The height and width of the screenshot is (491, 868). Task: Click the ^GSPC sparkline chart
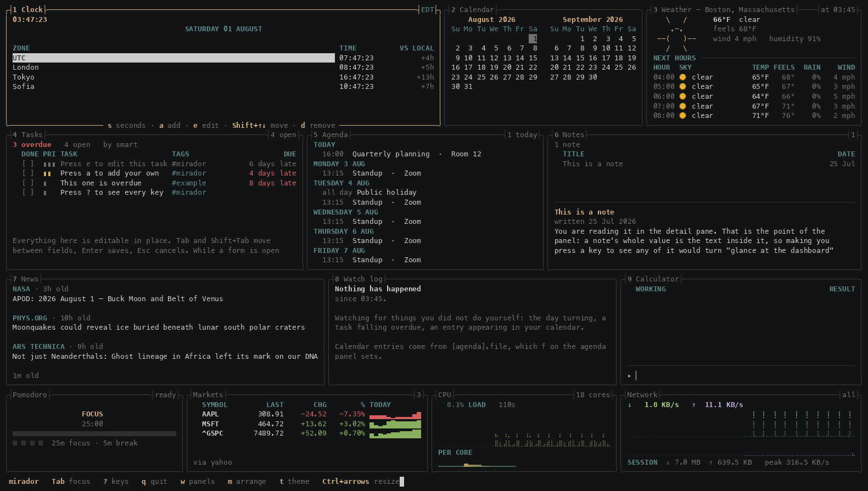[x=395, y=433]
